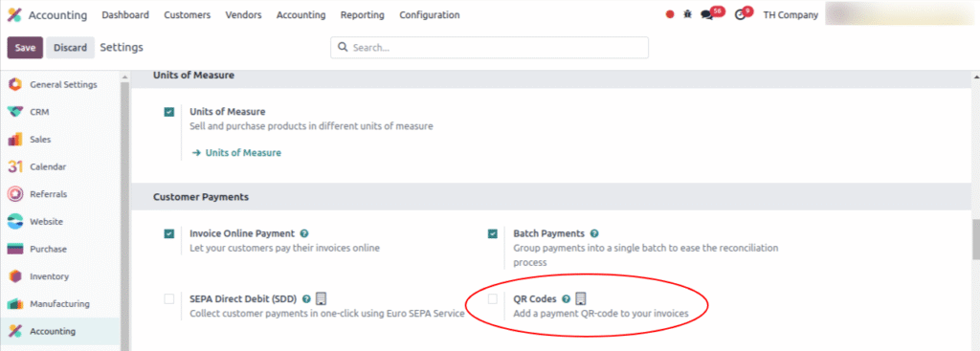
Task: Enable the QR Codes checkbox
Action: click(x=493, y=299)
